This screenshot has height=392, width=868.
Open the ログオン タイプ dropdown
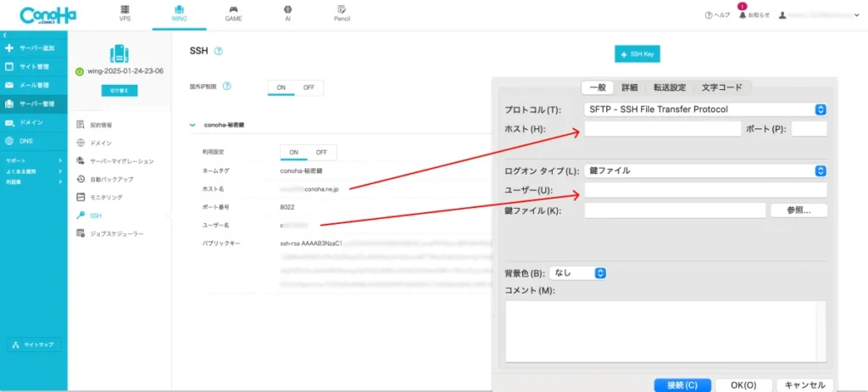(x=704, y=171)
